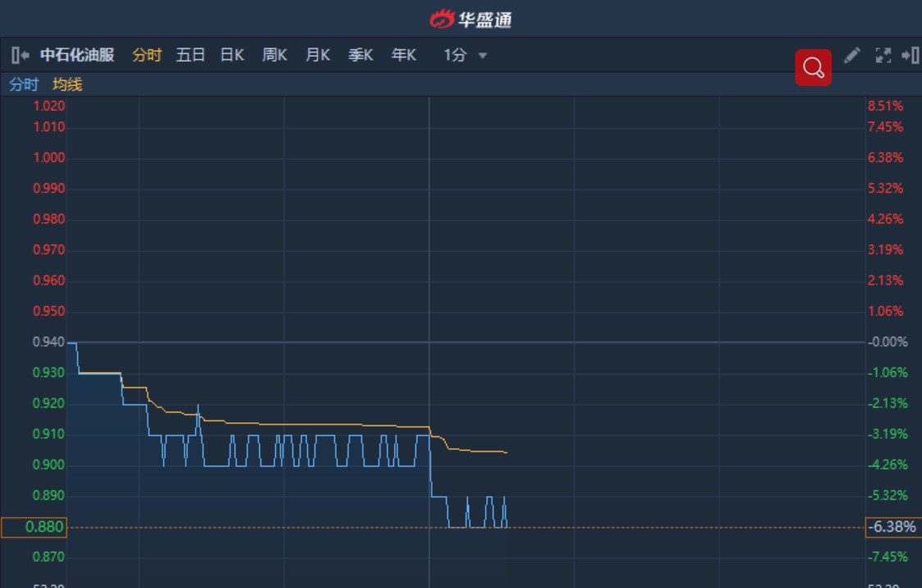Open the 日K daily candlestick tab
Screen dimensions: 922x588
click(232, 55)
